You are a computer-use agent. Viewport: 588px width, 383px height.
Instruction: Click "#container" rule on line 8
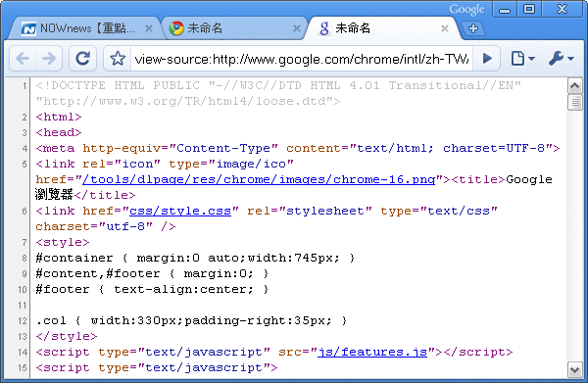74,258
